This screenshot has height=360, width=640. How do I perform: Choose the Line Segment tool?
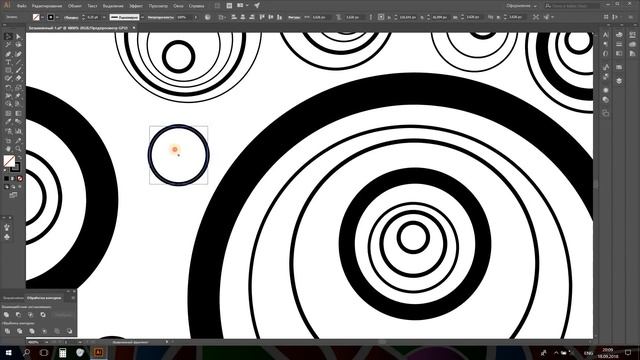coord(18,62)
